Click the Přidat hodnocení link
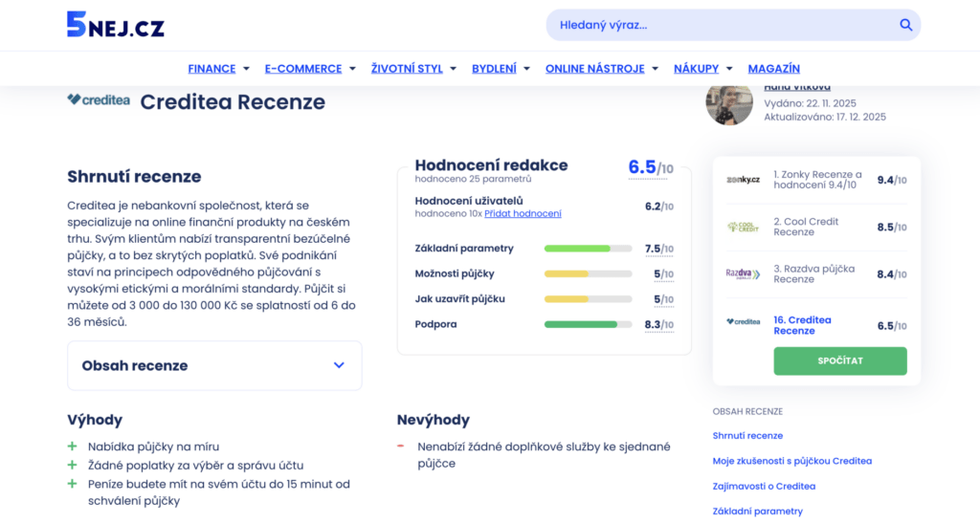This screenshot has height=523, width=980. pos(523,214)
